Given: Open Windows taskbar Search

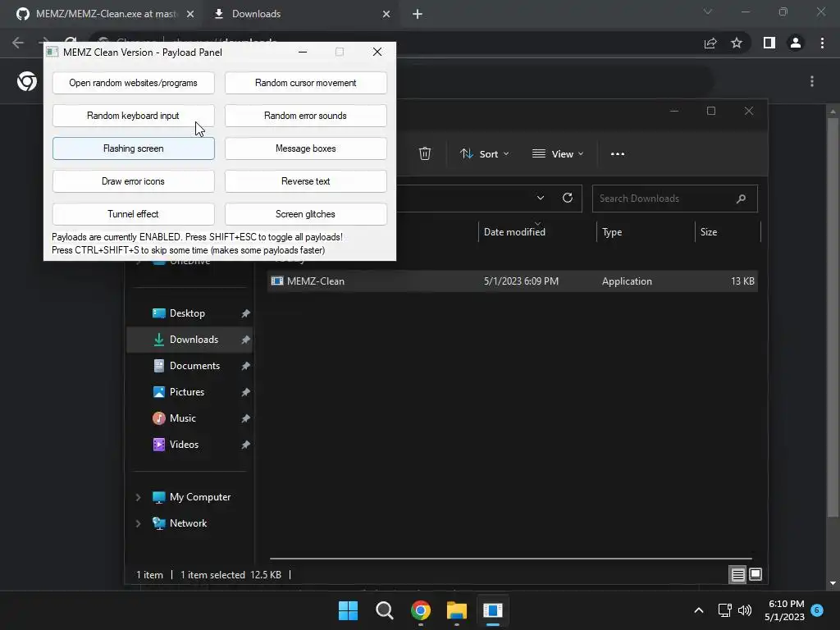Looking at the screenshot, I should coord(384,610).
